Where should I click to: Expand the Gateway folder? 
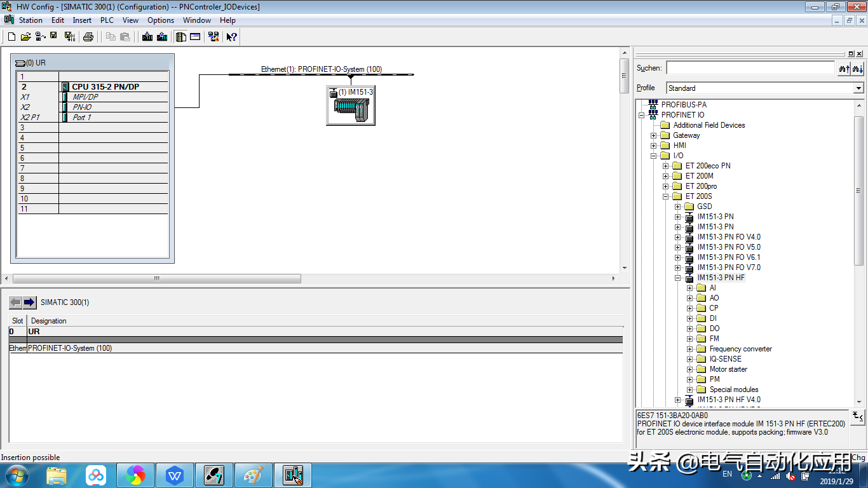pos(654,135)
